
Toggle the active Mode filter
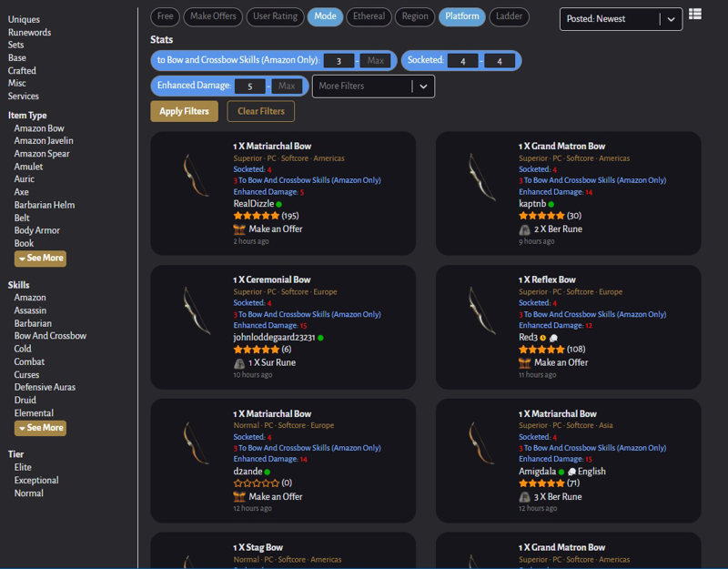point(325,16)
